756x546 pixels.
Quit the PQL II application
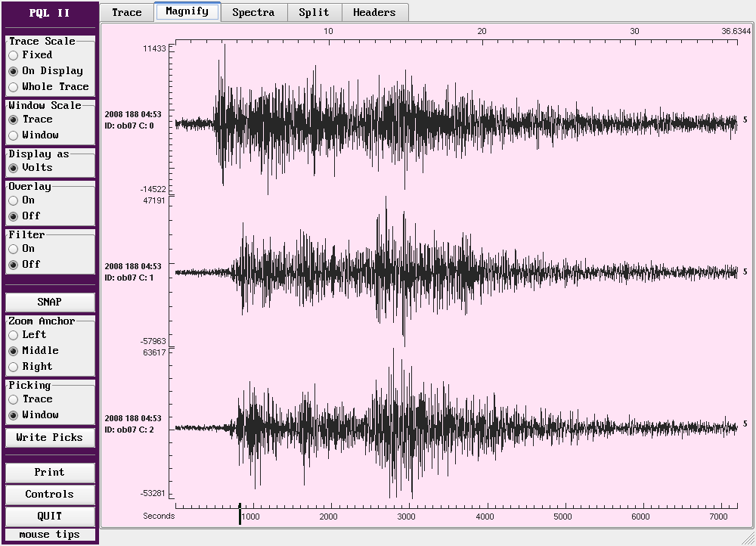(x=50, y=517)
